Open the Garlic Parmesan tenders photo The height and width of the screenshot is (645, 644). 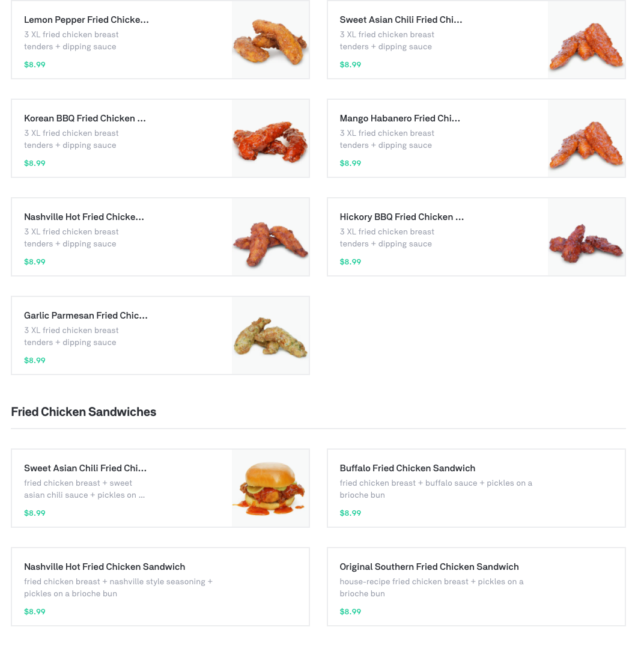pos(270,336)
